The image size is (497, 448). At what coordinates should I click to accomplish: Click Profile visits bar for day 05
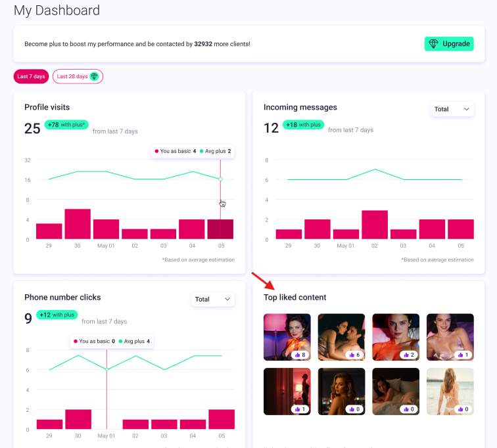(x=220, y=229)
